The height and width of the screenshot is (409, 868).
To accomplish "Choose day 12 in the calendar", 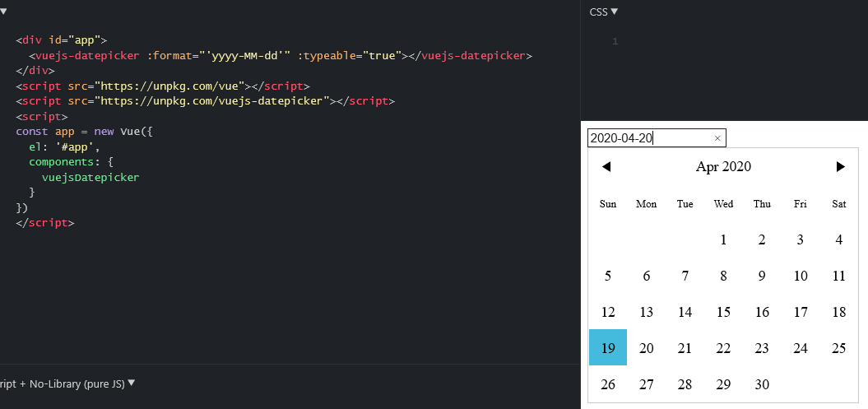I will pos(608,312).
